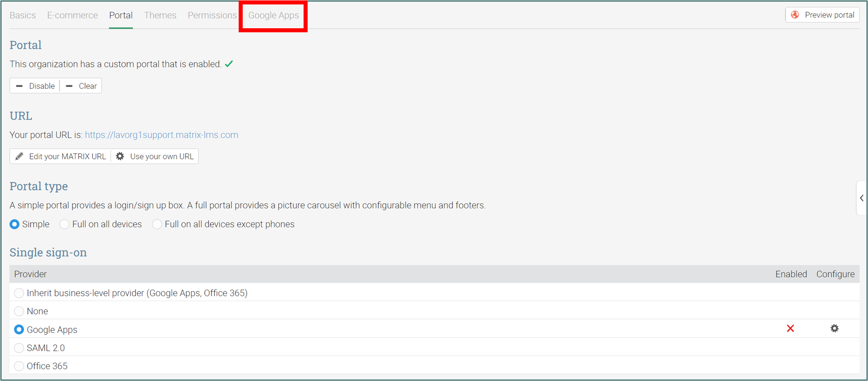Select the Simple portal type
The width and height of the screenshot is (868, 381).
tap(15, 224)
